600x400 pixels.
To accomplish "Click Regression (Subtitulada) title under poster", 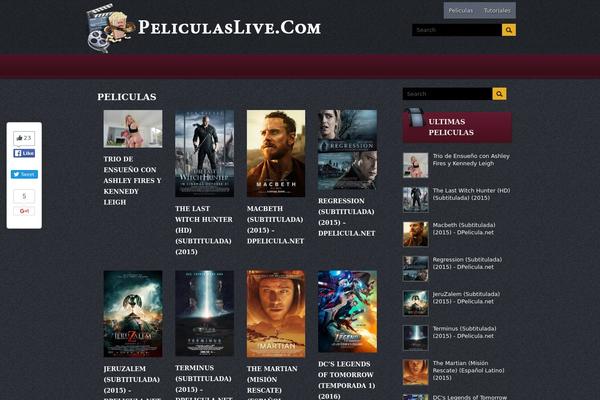I will 347,217.
